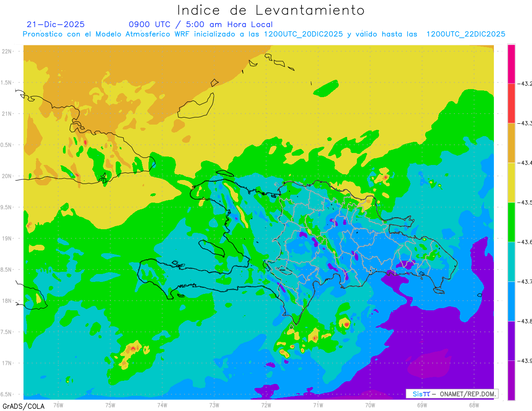Click the '74W' longitude label
This screenshot has height=411, width=532.
(162, 405)
